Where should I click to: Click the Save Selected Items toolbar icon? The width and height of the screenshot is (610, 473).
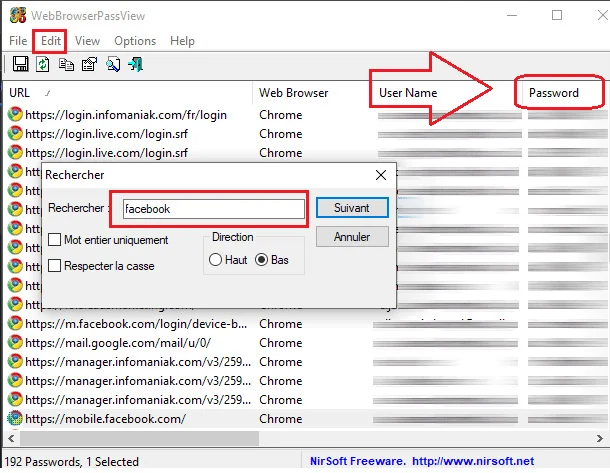coord(20,64)
